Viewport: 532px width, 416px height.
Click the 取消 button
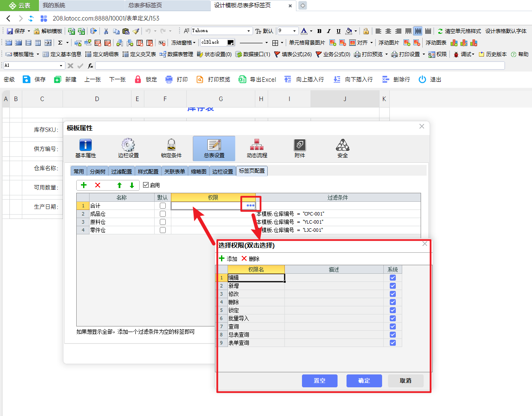coord(406,380)
